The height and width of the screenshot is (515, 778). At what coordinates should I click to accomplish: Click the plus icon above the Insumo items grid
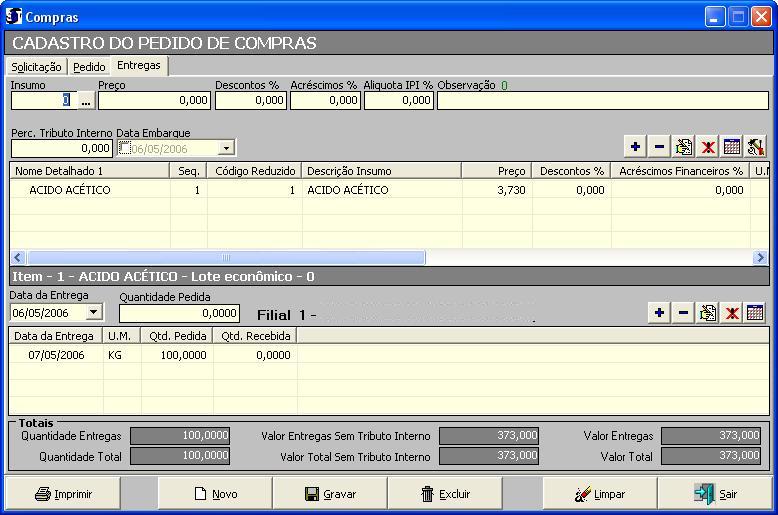635,147
